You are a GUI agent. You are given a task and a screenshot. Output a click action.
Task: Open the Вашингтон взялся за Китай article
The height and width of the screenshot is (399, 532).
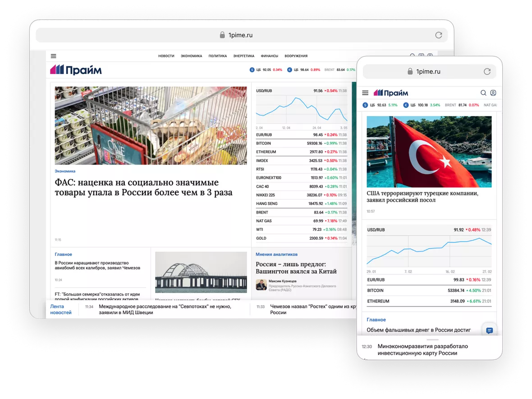click(x=296, y=268)
